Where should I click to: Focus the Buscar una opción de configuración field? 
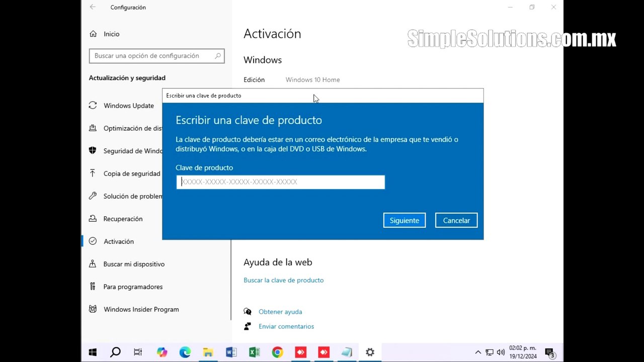[x=156, y=56]
